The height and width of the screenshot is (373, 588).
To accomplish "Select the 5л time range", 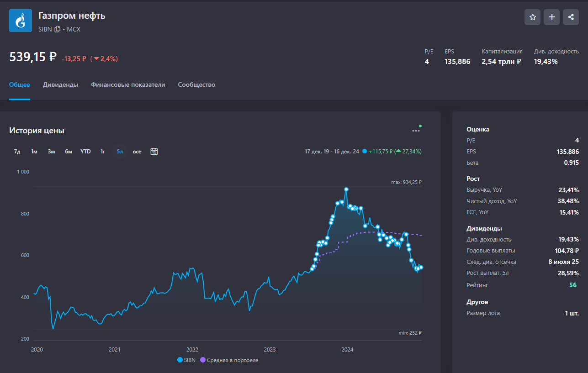I will (x=120, y=152).
